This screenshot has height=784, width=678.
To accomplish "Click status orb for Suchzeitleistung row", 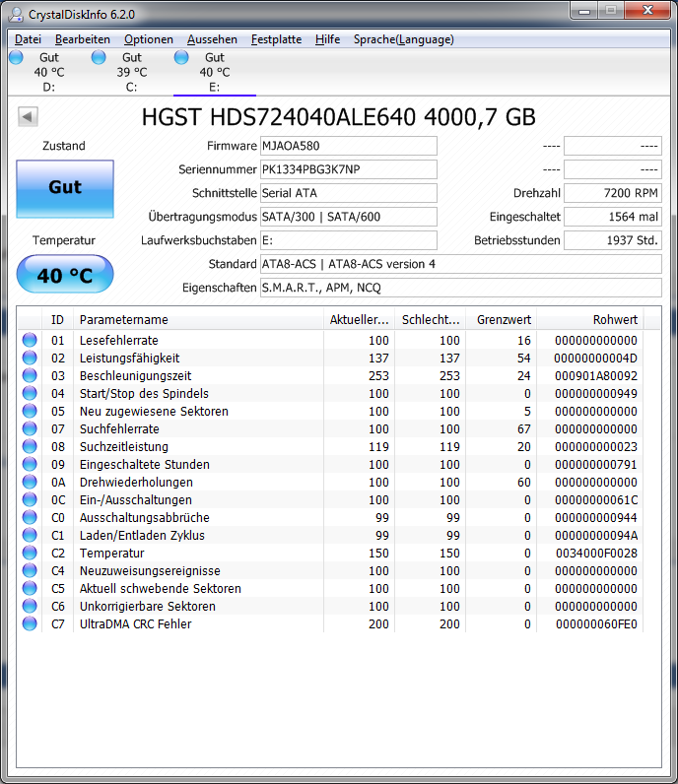I will tap(30, 446).
